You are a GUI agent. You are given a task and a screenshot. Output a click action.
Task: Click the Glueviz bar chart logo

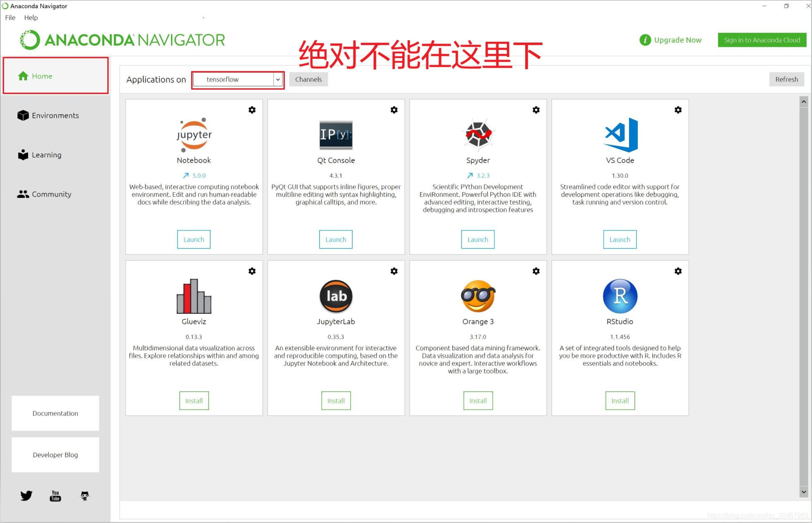click(194, 296)
